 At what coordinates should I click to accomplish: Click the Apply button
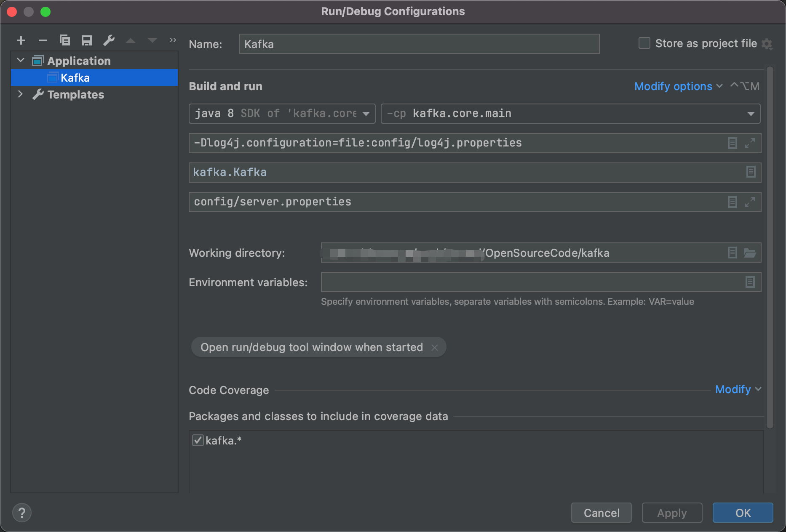(x=672, y=513)
